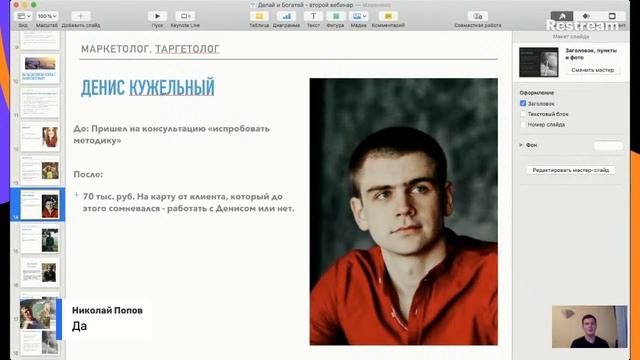This screenshot has height=360, width=640.
Task: Open the Фигура shapes menu
Action: pyautogui.click(x=336, y=16)
